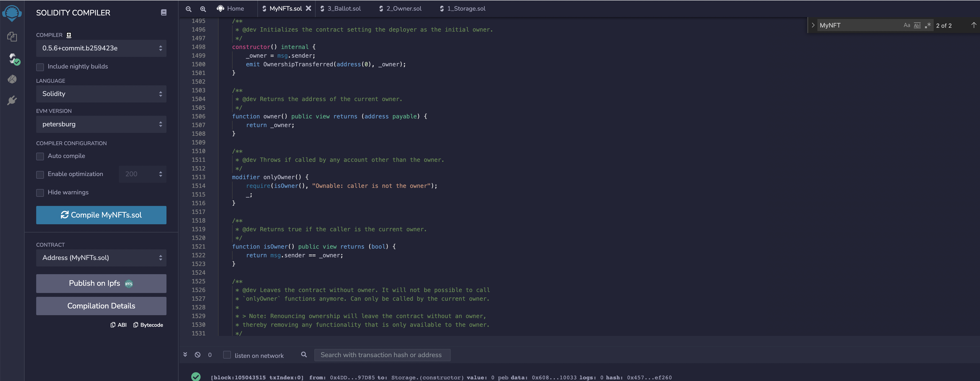Image resolution: width=980 pixels, height=381 pixels.
Task: Expand the EVM version petersburg dropdown
Action: pyautogui.click(x=101, y=124)
